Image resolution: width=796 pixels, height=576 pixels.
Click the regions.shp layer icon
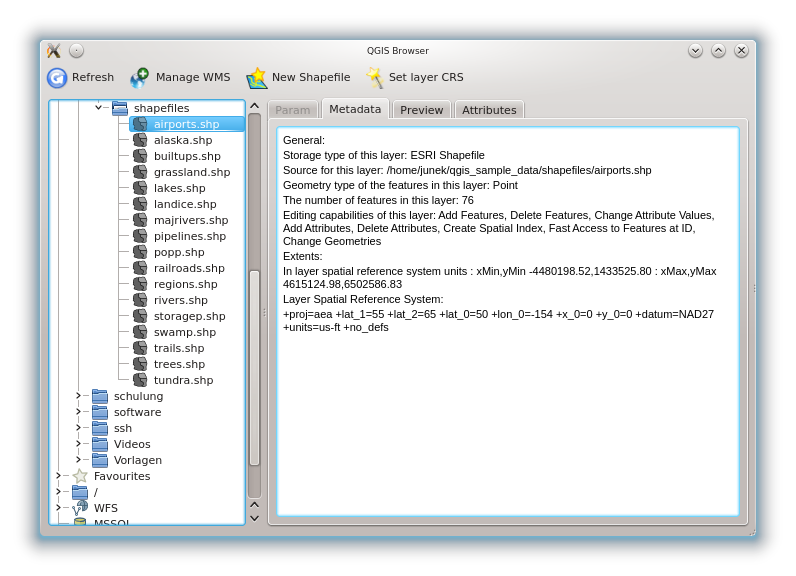140,284
